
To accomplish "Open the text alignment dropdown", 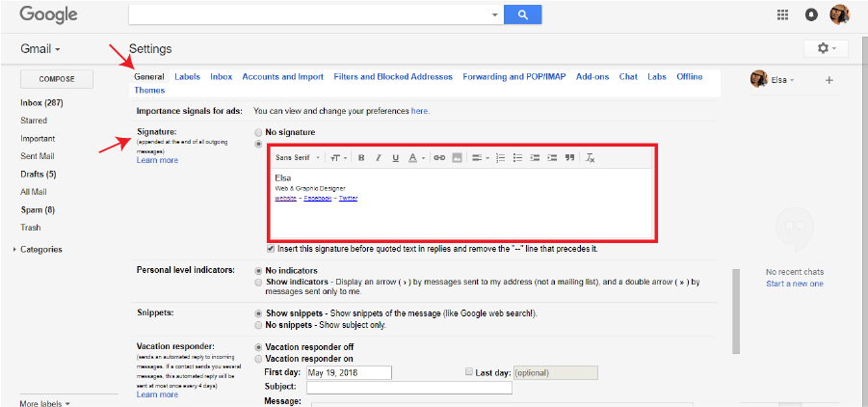I will pos(481,158).
